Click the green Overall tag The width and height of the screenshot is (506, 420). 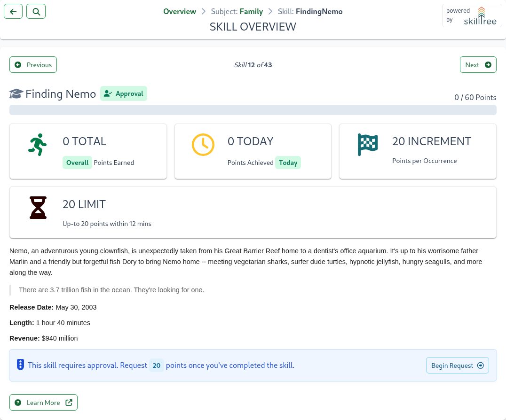[x=77, y=163]
